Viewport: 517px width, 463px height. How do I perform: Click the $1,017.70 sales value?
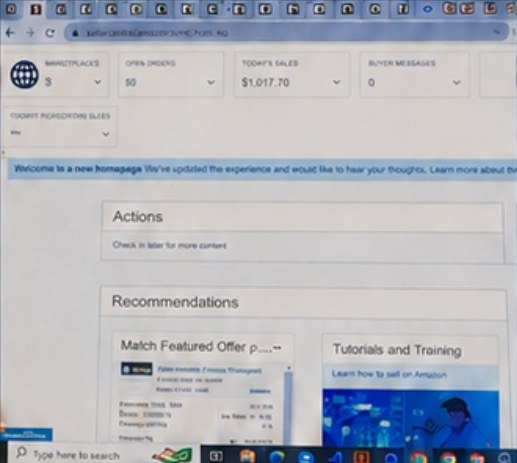(265, 82)
